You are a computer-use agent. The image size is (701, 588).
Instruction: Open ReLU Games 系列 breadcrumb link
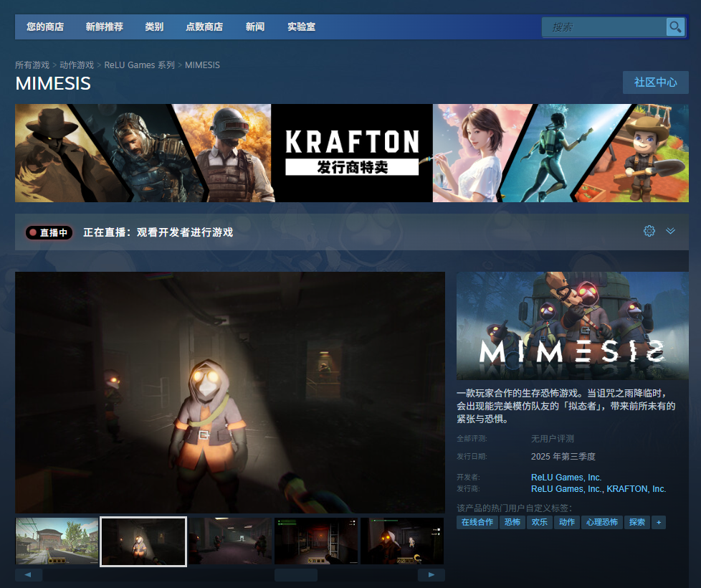(x=140, y=65)
